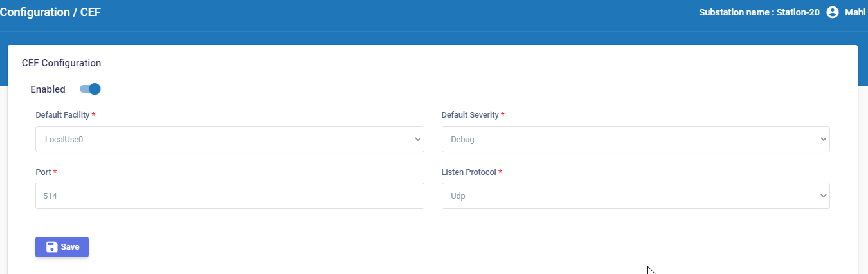The width and height of the screenshot is (868, 274).
Task: Focus the Port input field
Action: [x=230, y=196]
